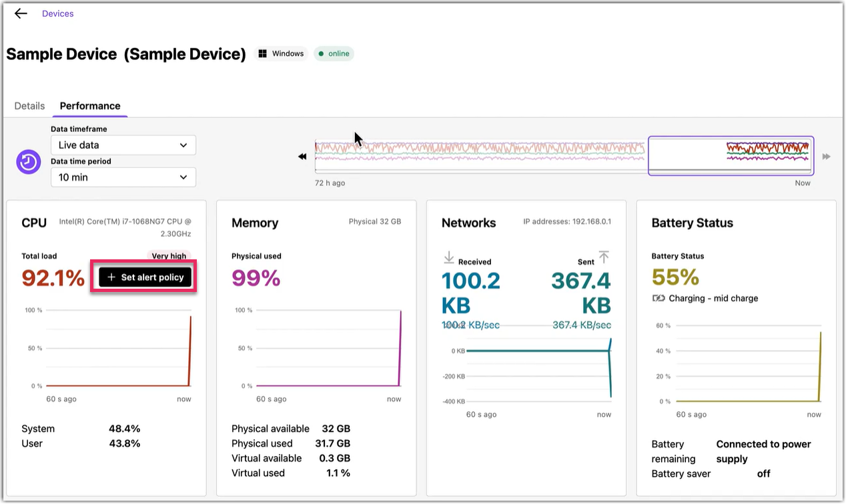
Task: Click the Windows logo icon
Action: [263, 54]
